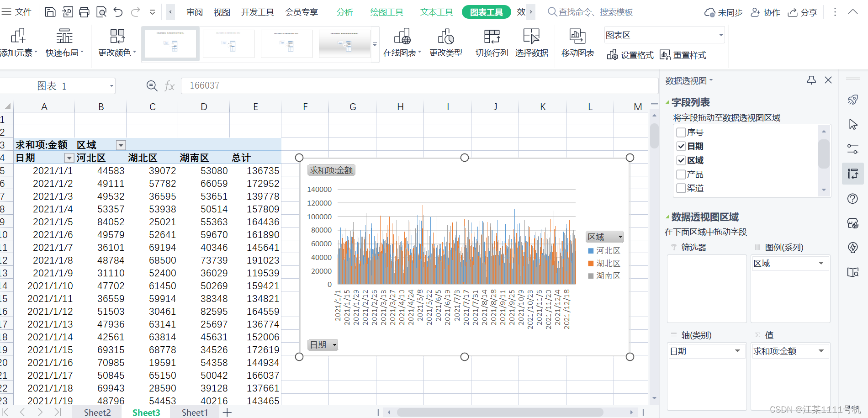Click the 分享 button
This screenshot has height=418, width=868.
[803, 12]
